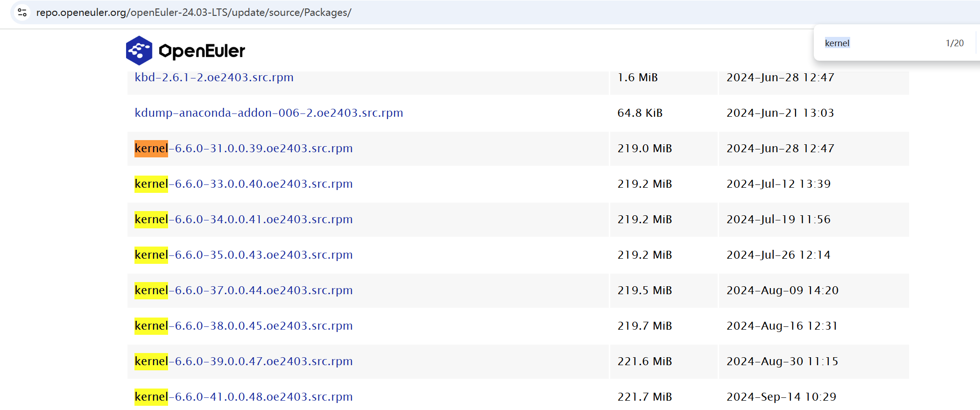Open the kernel-6.6.0-35.0.0.43 package link
The width and height of the screenshot is (980, 410).
tap(243, 255)
